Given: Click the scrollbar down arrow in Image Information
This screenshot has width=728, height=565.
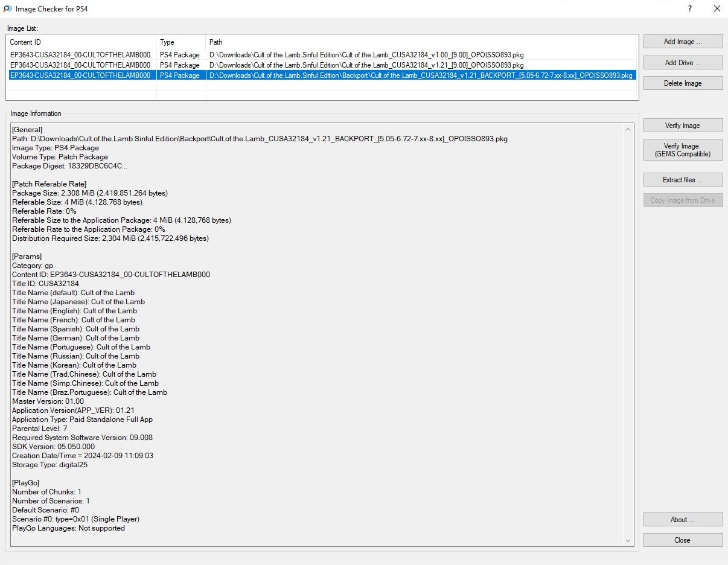Looking at the screenshot, I should (628, 541).
